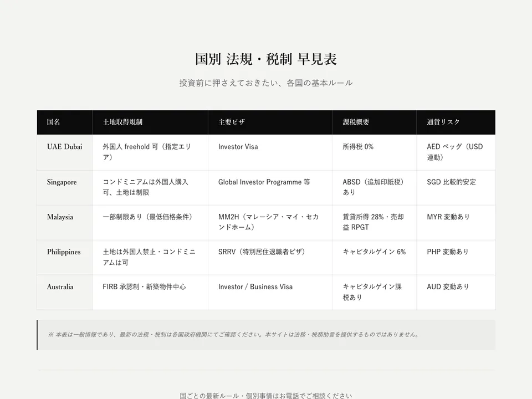
Task: Click the text 国ごとの最新ルール・個別事情はお電話でご相談ください
Action: [266, 396]
